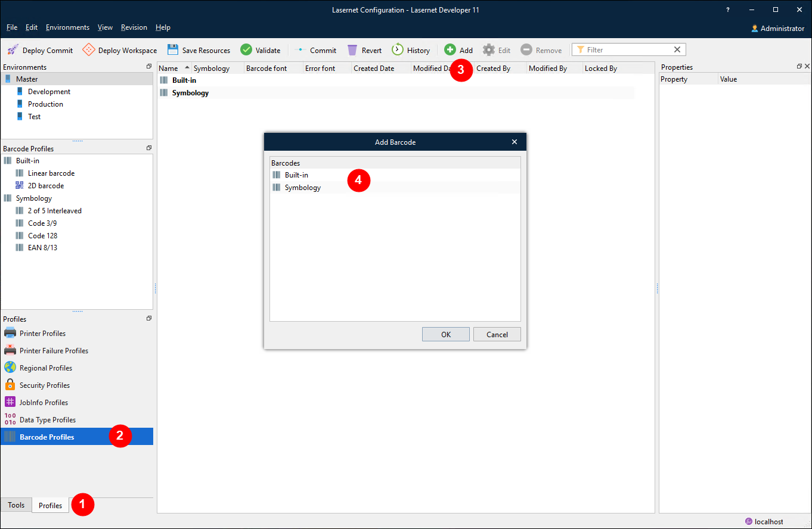Click the Regional Profiles globe icon
Screen dimensions: 812x529
coord(10,368)
